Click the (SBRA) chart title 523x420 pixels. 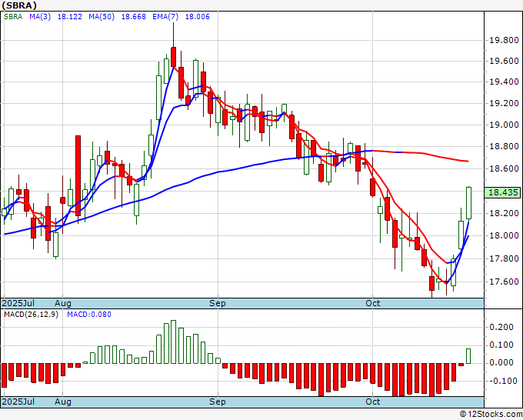coord(19,5)
